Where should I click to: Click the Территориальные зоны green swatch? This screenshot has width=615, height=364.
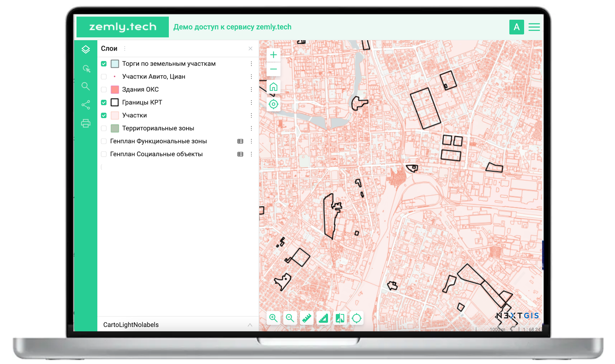115,129
